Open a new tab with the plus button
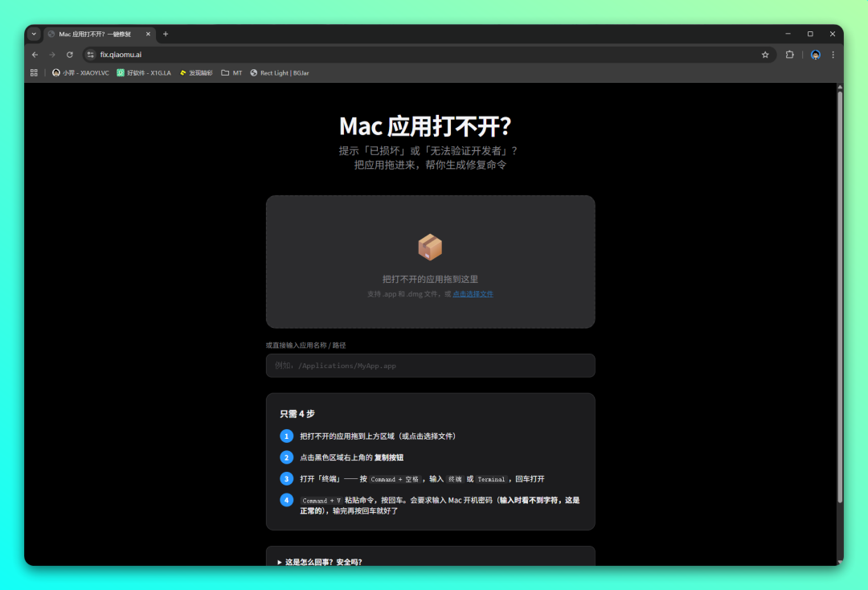 pyautogui.click(x=166, y=34)
